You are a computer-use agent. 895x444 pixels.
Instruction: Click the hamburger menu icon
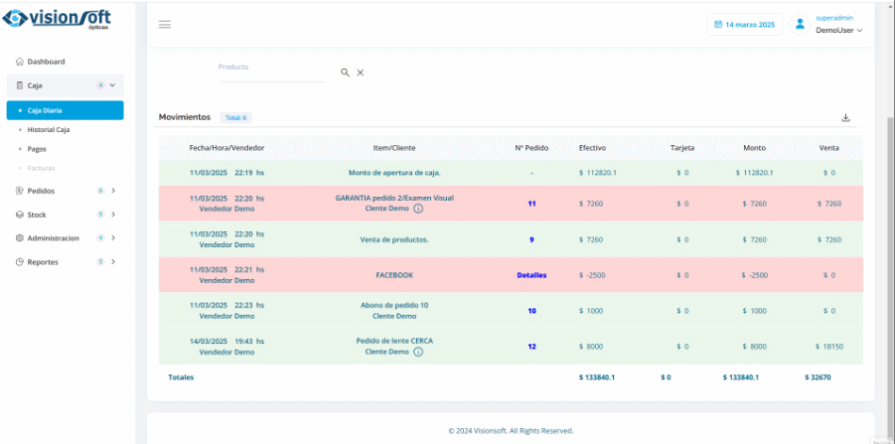pos(165,24)
